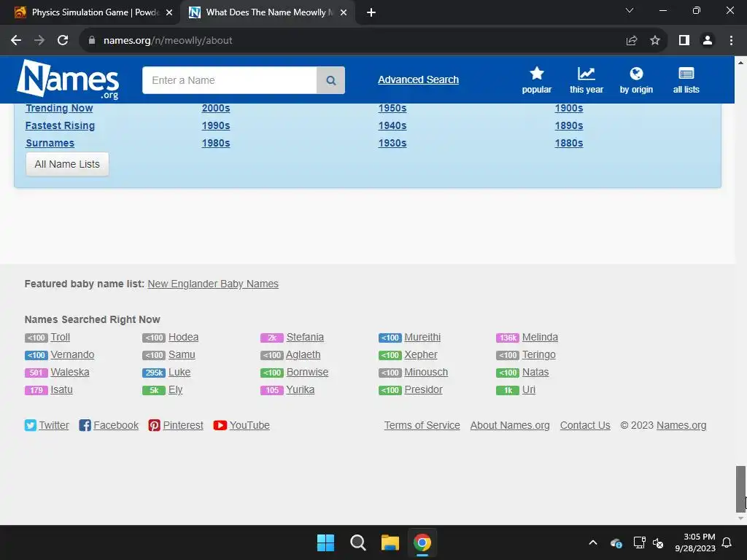Open the name Presidor
Image resolution: width=747 pixels, height=560 pixels.
(x=423, y=390)
